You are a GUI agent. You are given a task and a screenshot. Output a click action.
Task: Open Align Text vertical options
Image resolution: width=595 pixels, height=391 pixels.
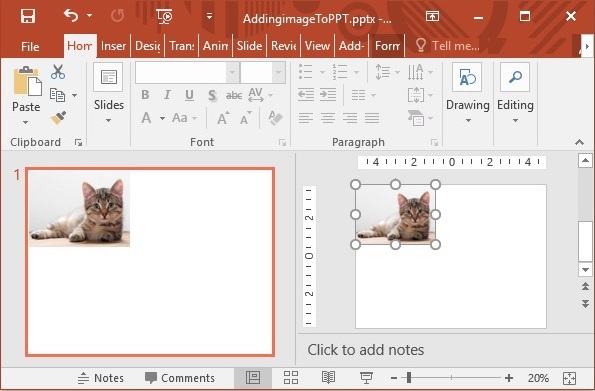pos(420,95)
